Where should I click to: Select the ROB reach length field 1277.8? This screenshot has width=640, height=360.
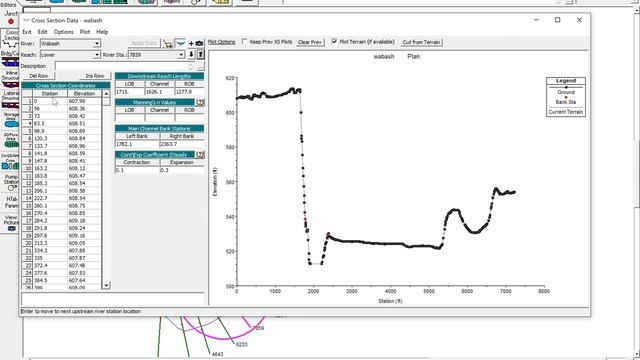tap(189, 92)
